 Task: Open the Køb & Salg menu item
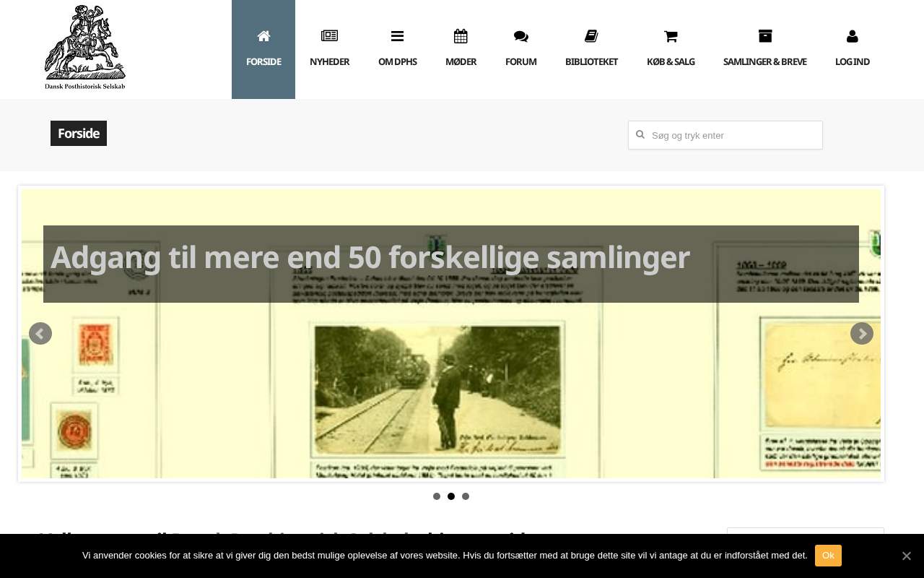(671, 49)
